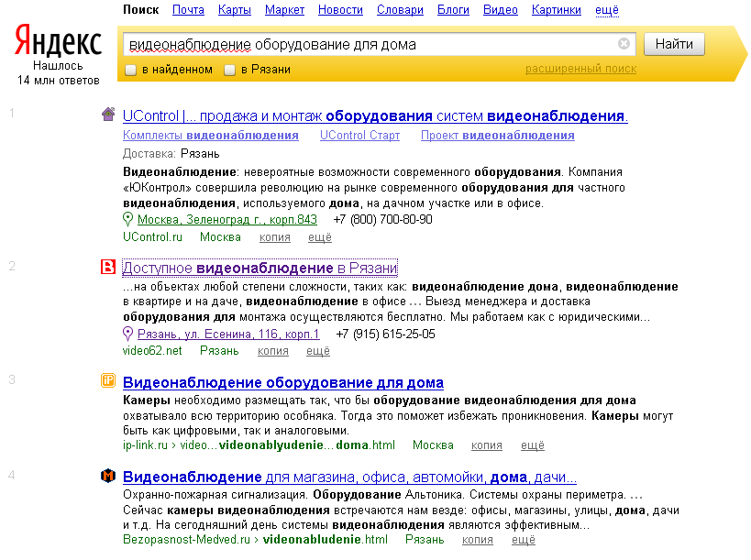Screen dimensions: 751x560
Task: Clear the search field using the x icon
Action: point(623,43)
